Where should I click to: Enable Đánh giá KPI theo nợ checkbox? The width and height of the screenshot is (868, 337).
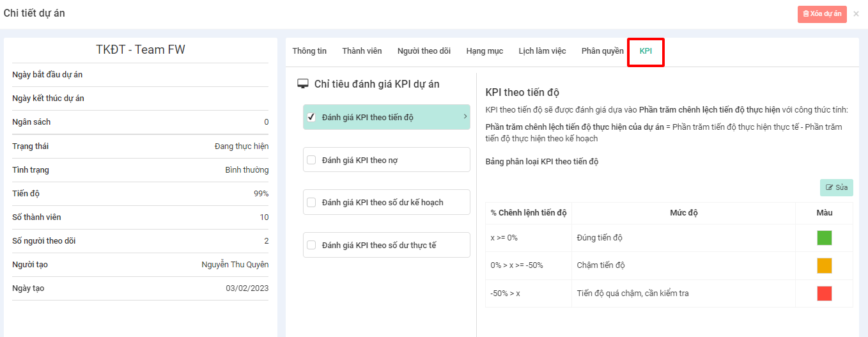click(x=312, y=160)
